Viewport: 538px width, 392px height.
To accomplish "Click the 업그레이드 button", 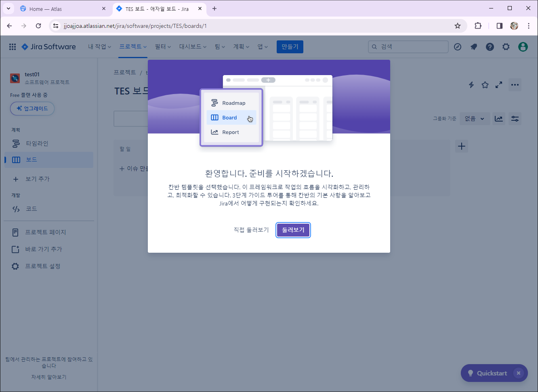I will (32, 108).
